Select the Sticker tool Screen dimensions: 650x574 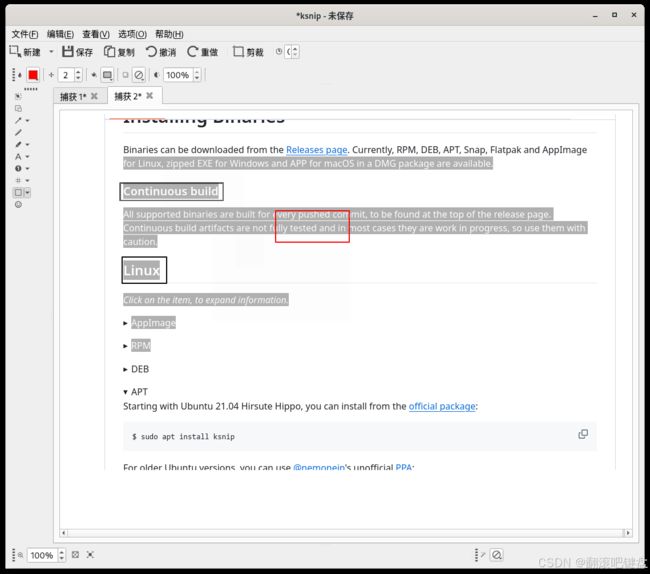pyautogui.click(x=18, y=204)
